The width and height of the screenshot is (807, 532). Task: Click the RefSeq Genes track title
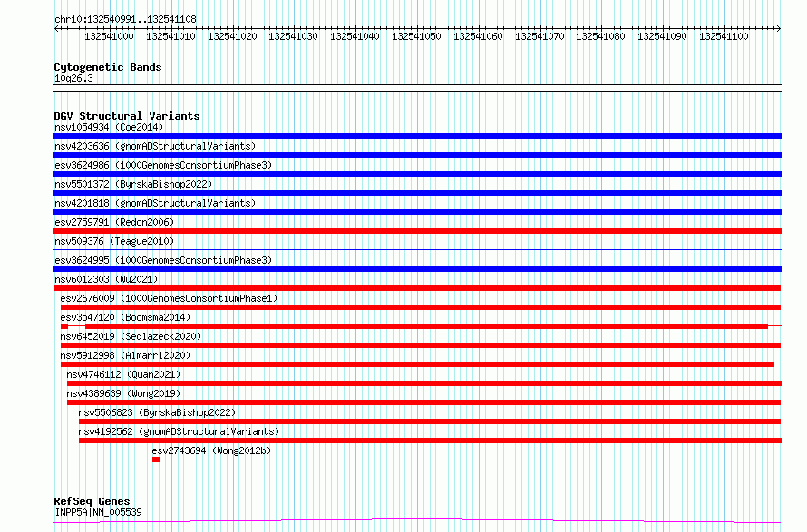pos(92,501)
